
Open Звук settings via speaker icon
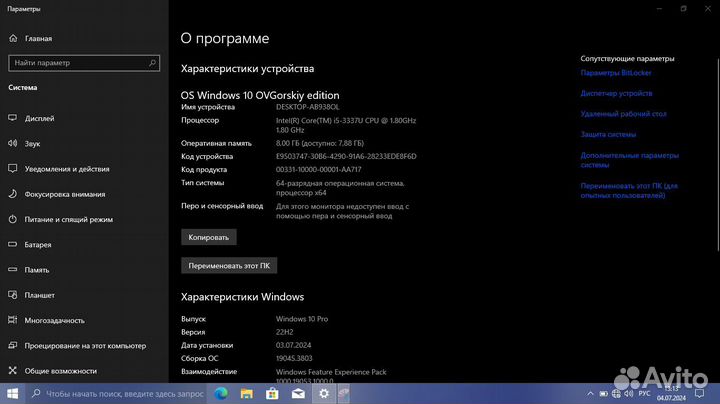point(13,143)
